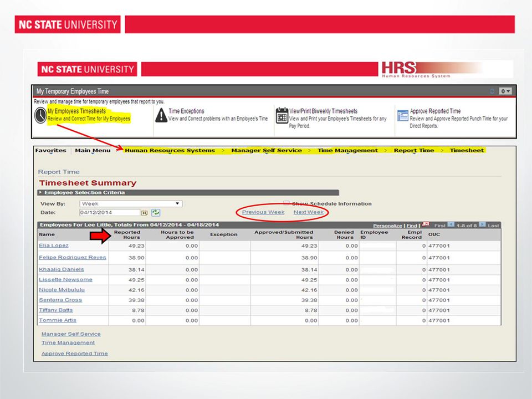Sort by Reported Hours column header

pyautogui.click(x=127, y=235)
